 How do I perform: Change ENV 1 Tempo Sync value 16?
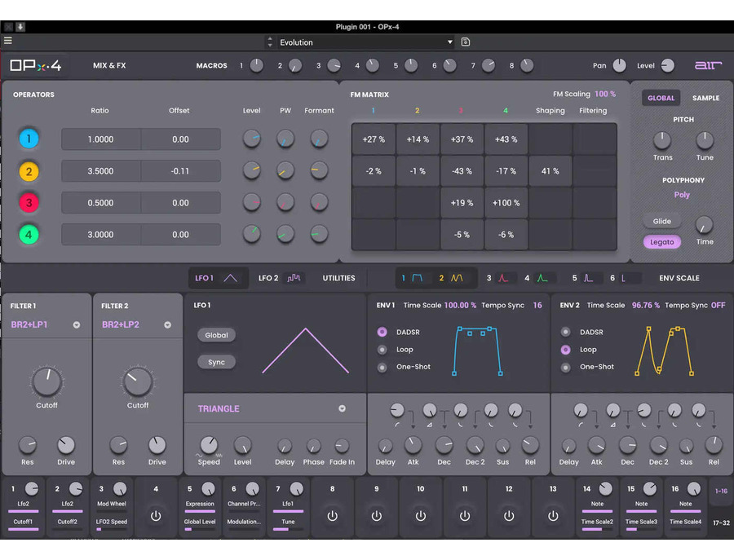click(x=537, y=305)
